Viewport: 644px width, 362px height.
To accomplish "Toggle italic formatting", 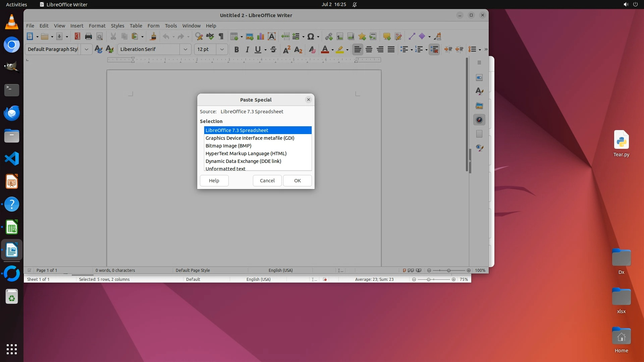I will click(x=247, y=50).
